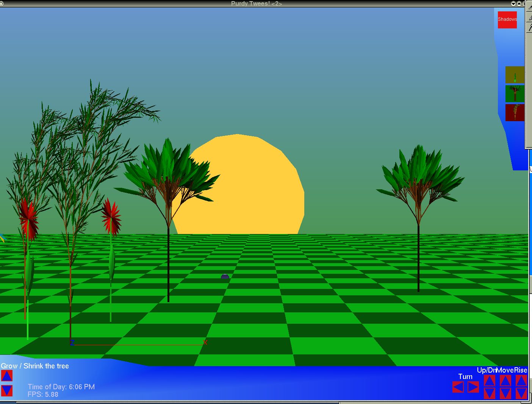Click the "Turn" label
Image resolution: width=532 pixels, height=404 pixels.
tap(465, 377)
